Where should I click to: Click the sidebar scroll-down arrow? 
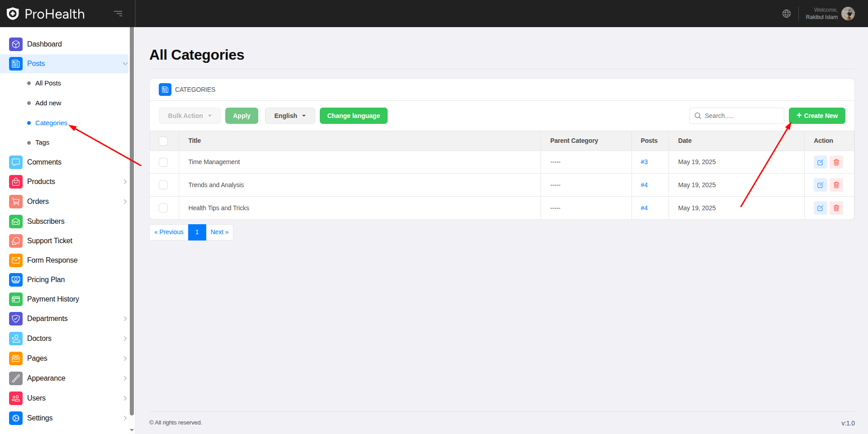(132, 430)
